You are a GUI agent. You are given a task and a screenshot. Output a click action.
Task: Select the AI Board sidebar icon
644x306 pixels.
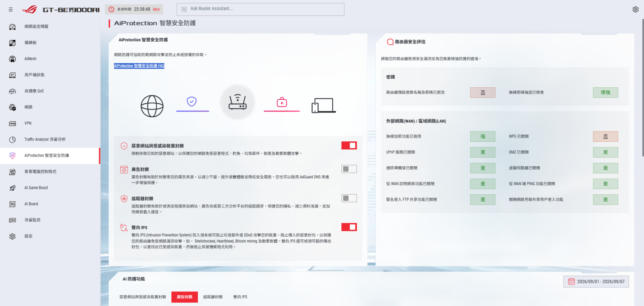(12, 204)
